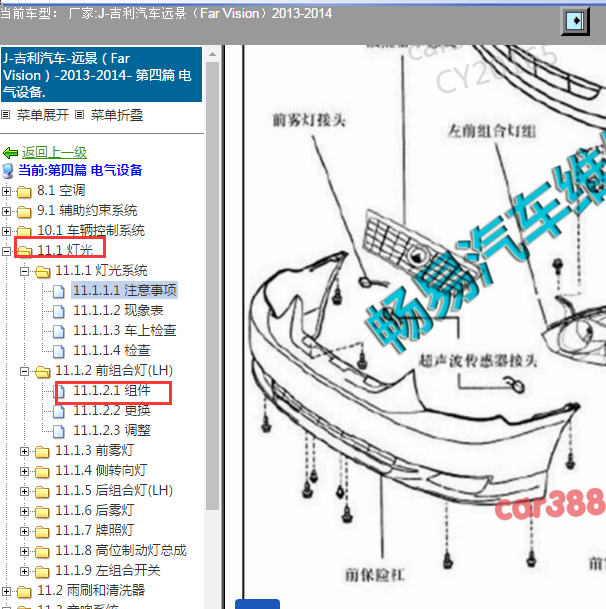Open 11.1.2.2 更换 page
The image size is (606, 609).
click(x=111, y=411)
